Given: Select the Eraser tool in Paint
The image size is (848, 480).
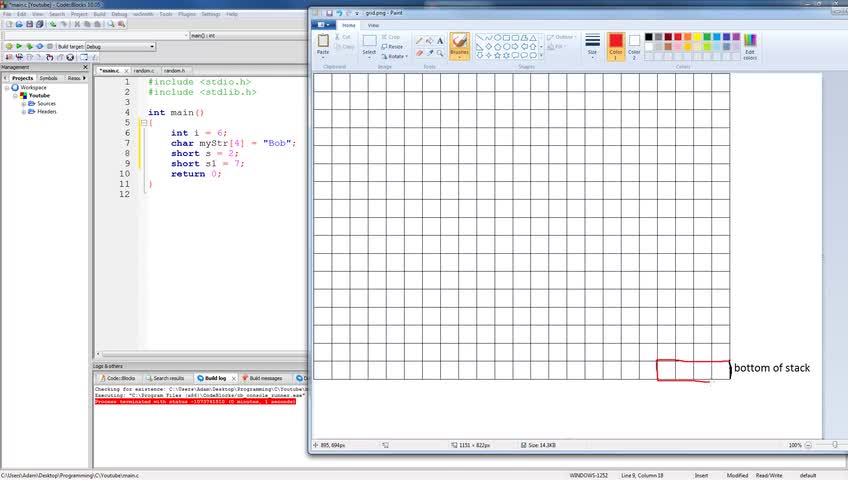Looking at the screenshot, I should point(419,53).
